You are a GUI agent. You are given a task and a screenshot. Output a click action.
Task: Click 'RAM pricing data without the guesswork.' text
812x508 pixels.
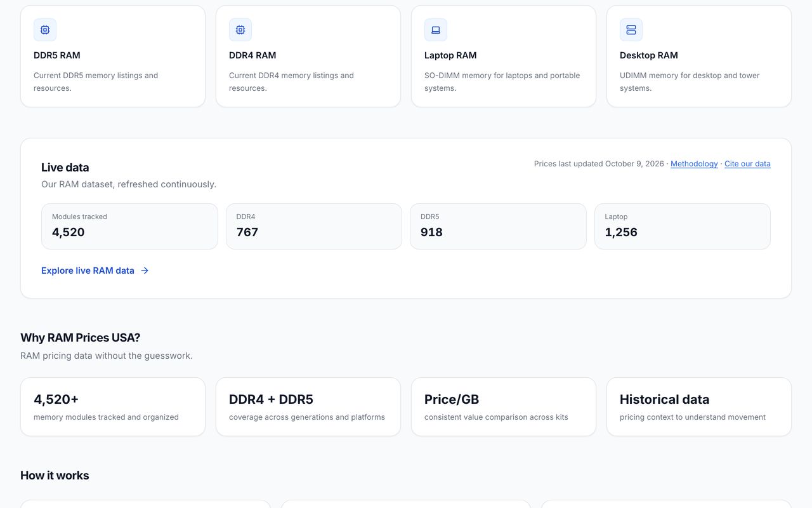[x=107, y=356]
